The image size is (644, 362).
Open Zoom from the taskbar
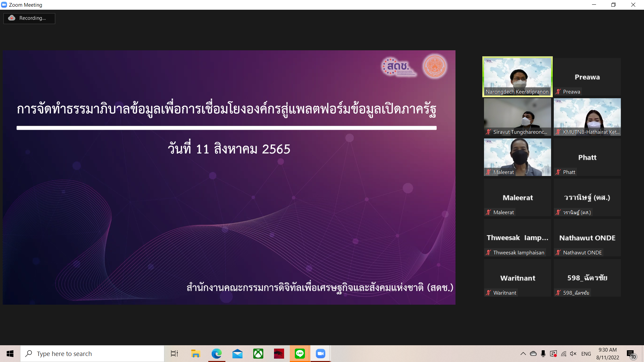pos(320,354)
